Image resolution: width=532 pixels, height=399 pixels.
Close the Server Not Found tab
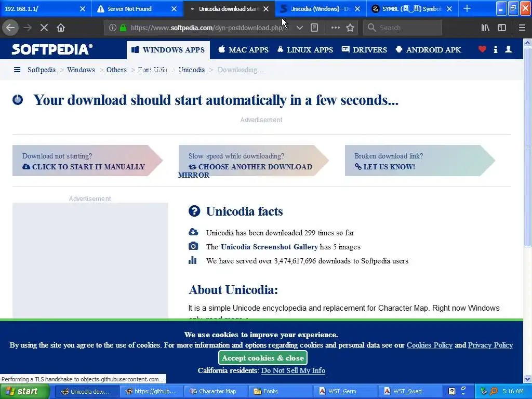click(174, 9)
